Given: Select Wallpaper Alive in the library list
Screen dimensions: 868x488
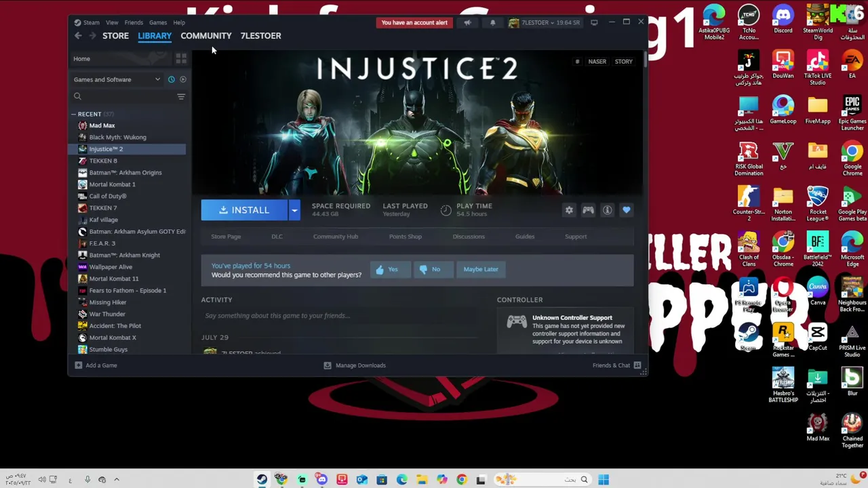Looking at the screenshot, I should (127, 267).
